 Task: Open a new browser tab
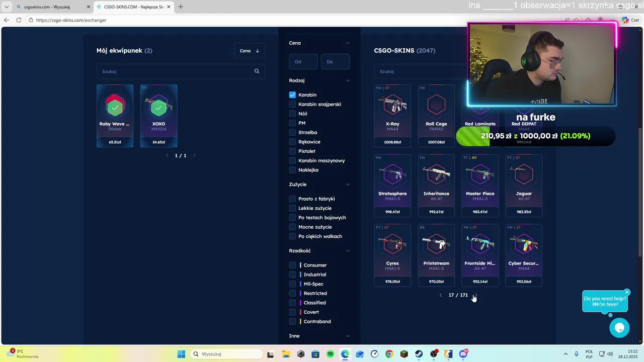click(181, 7)
